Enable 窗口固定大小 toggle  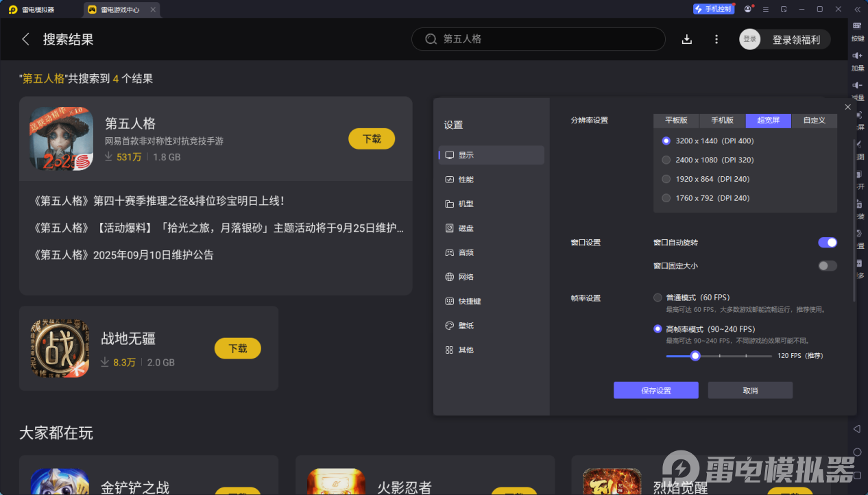827,265
